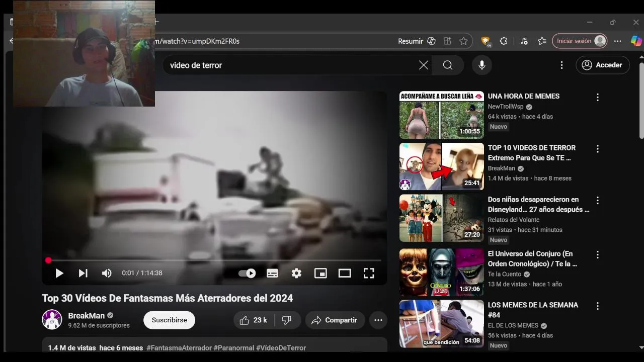Open El Universo del Conjuro thumbnail
Screen dimensions: 644x362
(x=442, y=272)
